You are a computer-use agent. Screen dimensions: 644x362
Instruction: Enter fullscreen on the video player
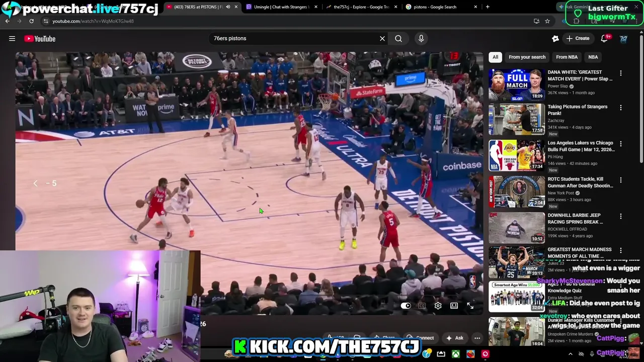470,306
